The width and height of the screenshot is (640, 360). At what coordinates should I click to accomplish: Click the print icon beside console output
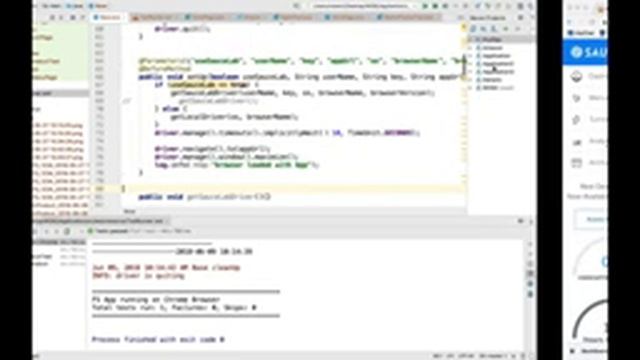point(530,284)
